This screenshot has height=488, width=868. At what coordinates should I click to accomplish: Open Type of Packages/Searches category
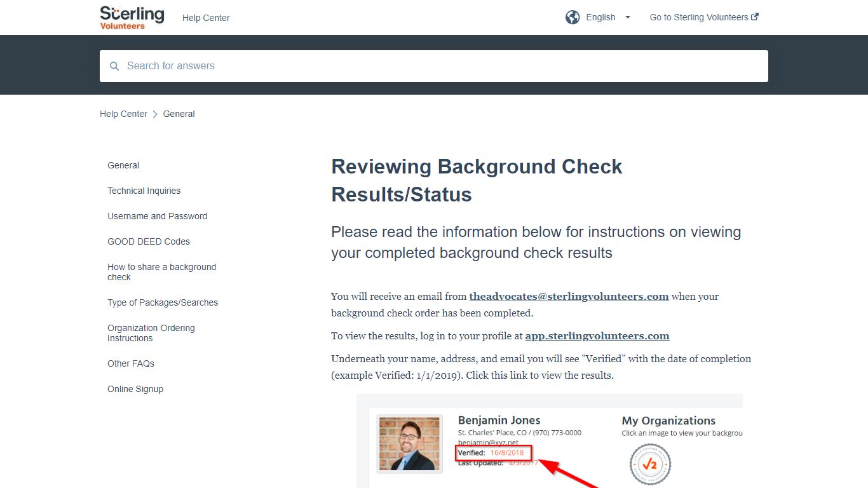163,302
